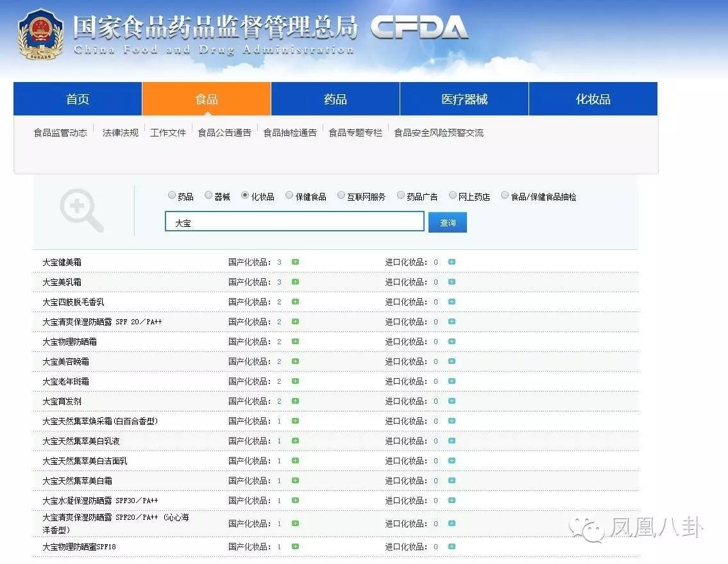The width and height of the screenshot is (728, 564).
Task: Click green plus icon for 大宝育发剂
Action: point(295,401)
